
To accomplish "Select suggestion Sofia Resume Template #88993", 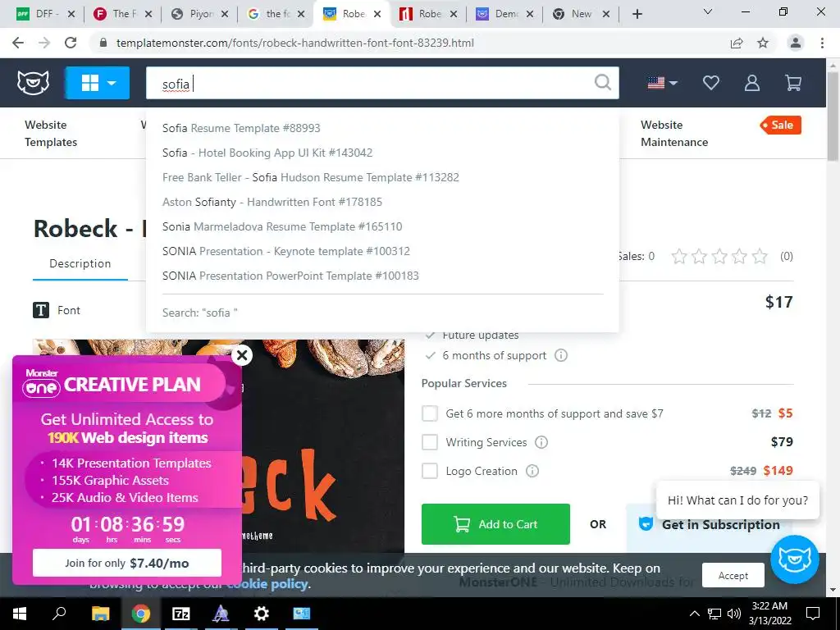I will pos(241,128).
